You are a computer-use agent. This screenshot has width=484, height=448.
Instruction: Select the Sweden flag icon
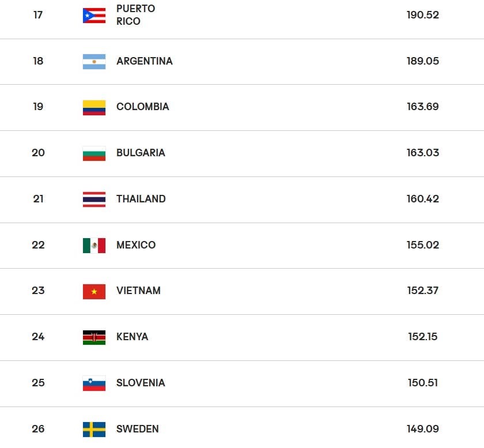pyautogui.click(x=94, y=429)
